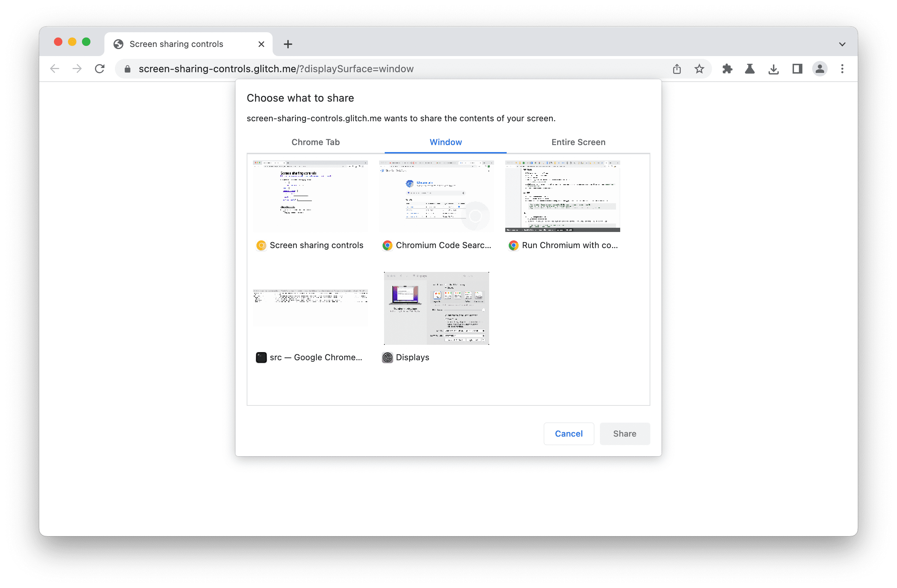Click the reading mode sidebar icon
Image resolution: width=897 pixels, height=588 pixels.
(796, 68)
